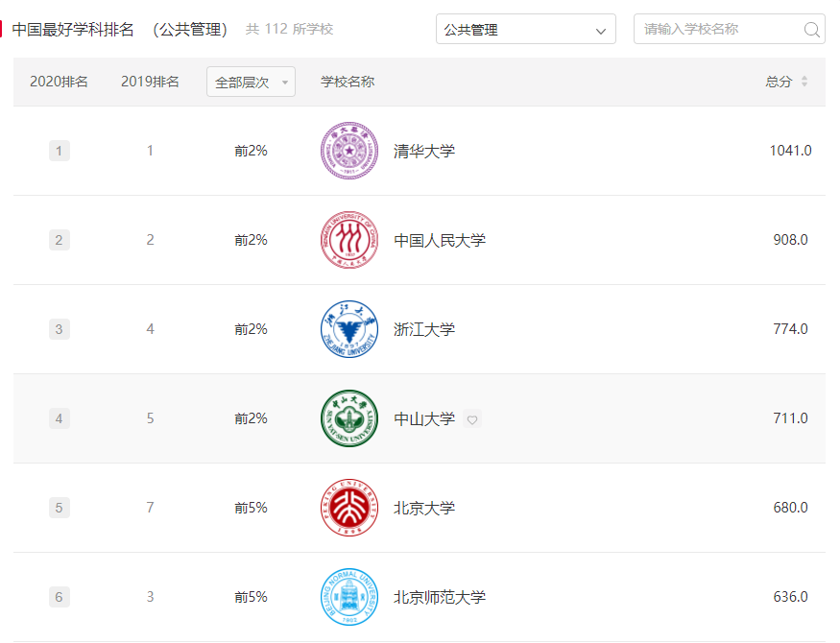Click the 2019排名 column header

coord(150,82)
